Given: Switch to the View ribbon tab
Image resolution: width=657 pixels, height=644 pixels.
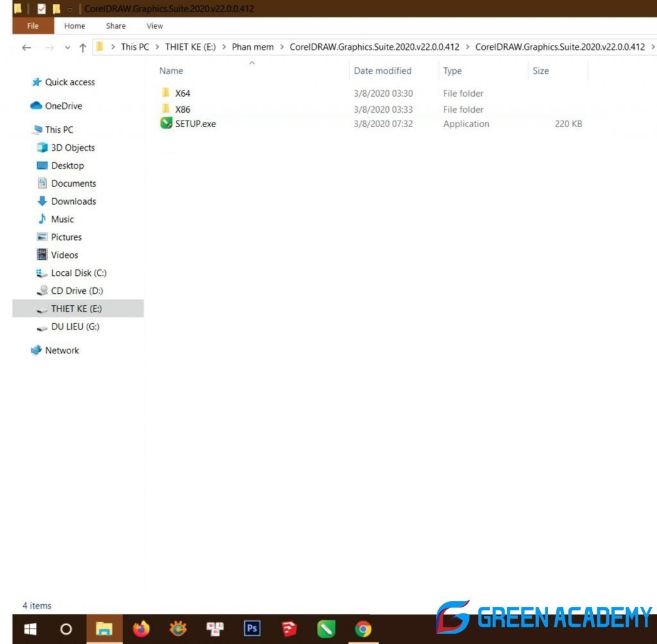Looking at the screenshot, I should click(155, 26).
